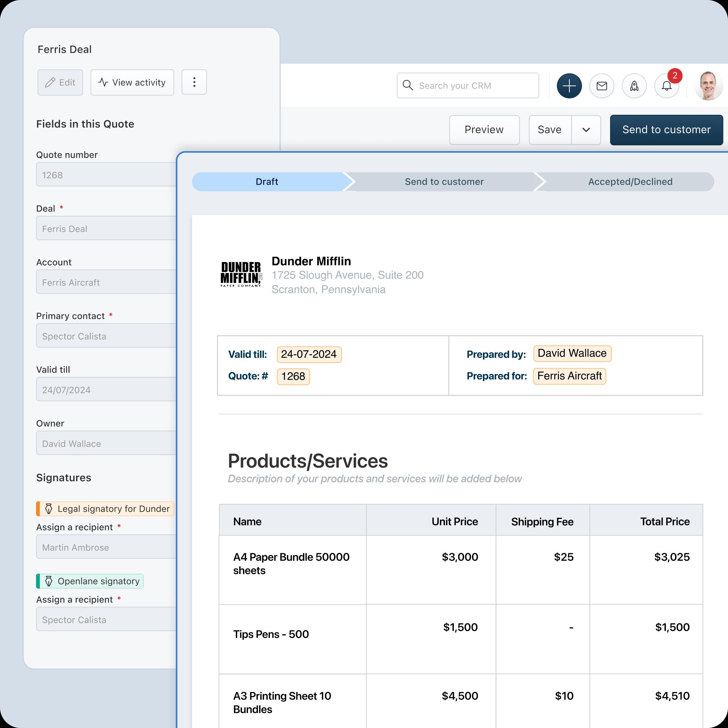Open View activity
The height and width of the screenshot is (728, 728).
pos(132,82)
